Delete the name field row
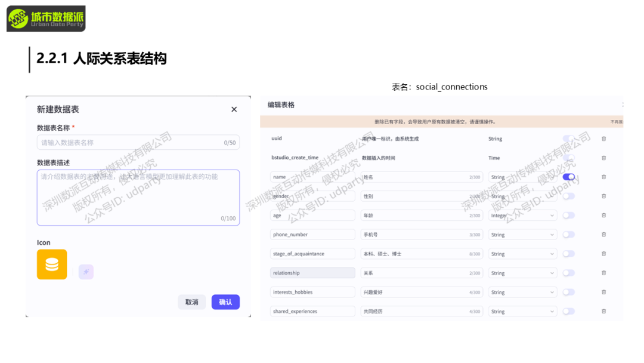The height and width of the screenshot is (363, 644). 603,177
